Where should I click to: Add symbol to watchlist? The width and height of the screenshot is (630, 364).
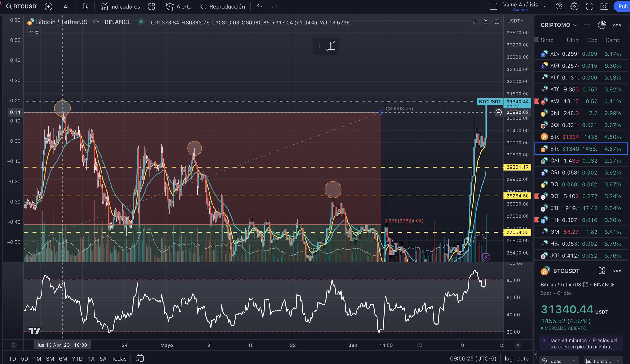tap(587, 25)
